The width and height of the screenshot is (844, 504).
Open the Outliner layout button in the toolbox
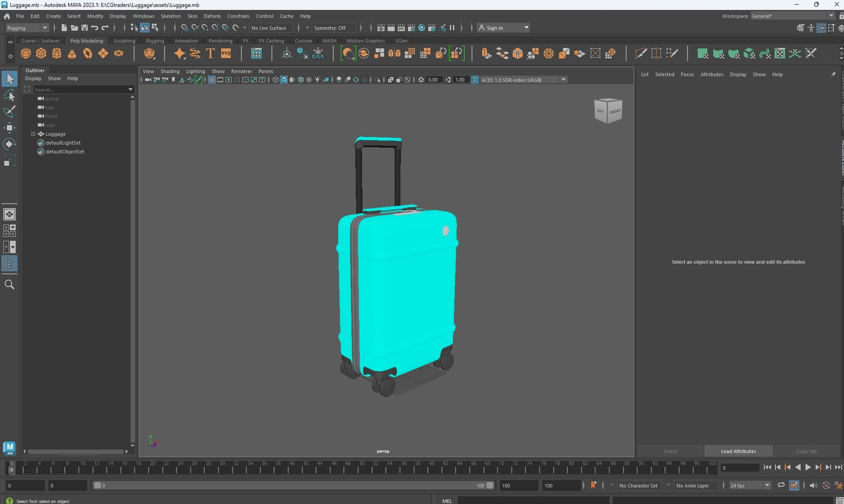click(x=9, y=264)
